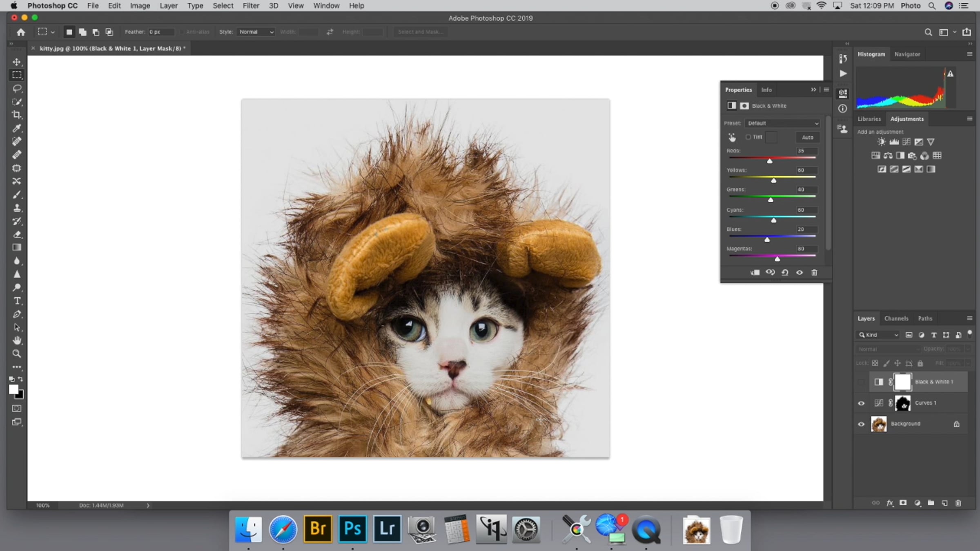The image size is (980, 551).
Task: Open the layer Kind filter dropdown
Action: [878, 335]
